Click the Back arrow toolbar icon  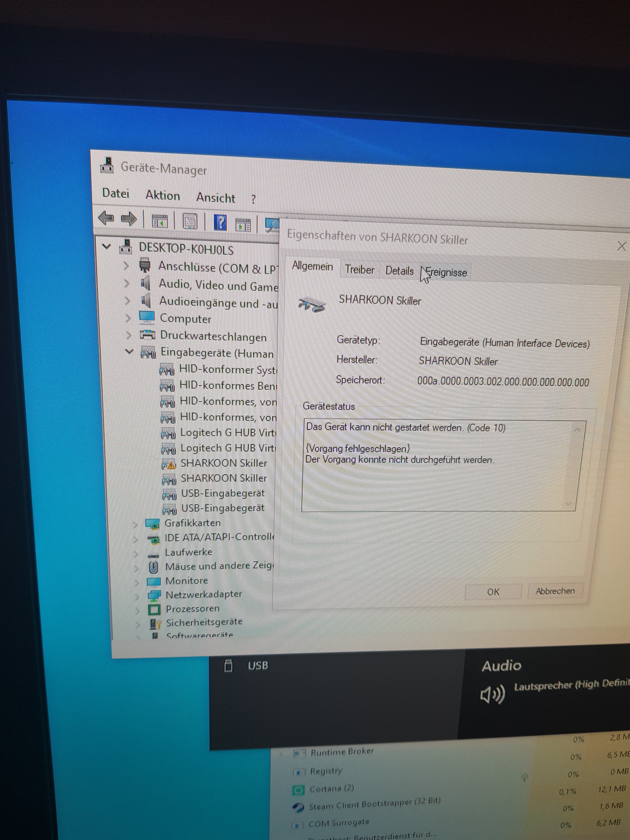click(106, 218)
